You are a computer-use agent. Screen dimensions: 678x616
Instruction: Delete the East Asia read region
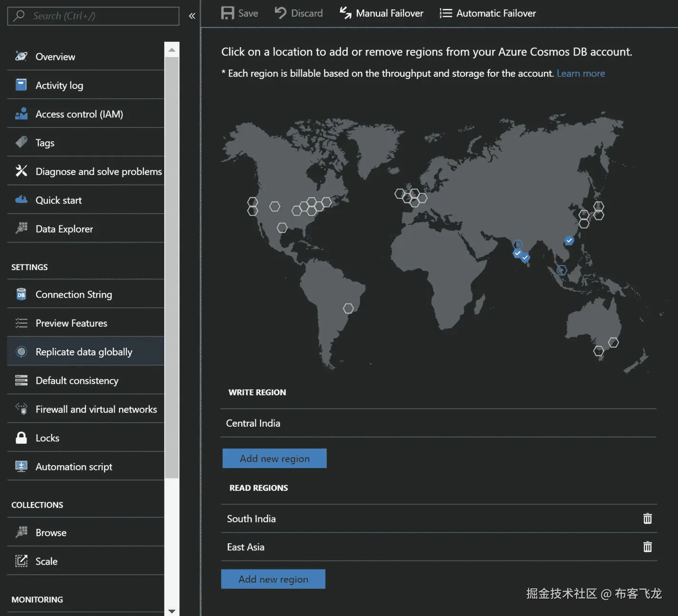[x=648, y=547]
